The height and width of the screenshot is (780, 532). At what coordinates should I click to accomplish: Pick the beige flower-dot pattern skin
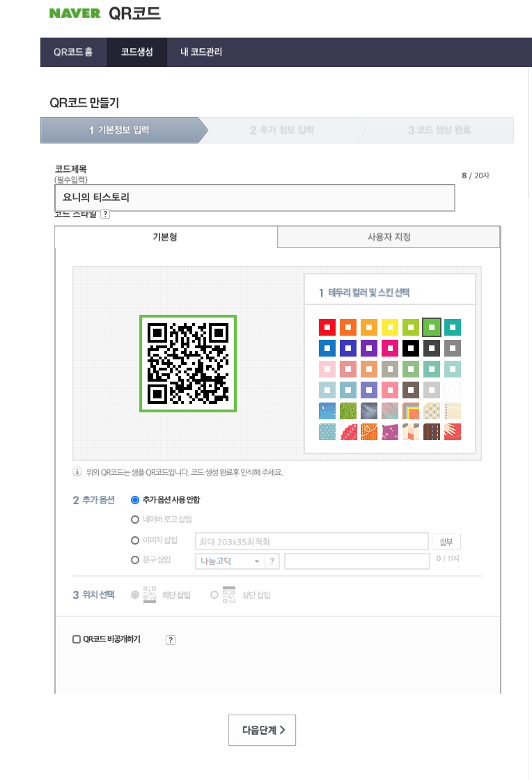click(432, 411)
